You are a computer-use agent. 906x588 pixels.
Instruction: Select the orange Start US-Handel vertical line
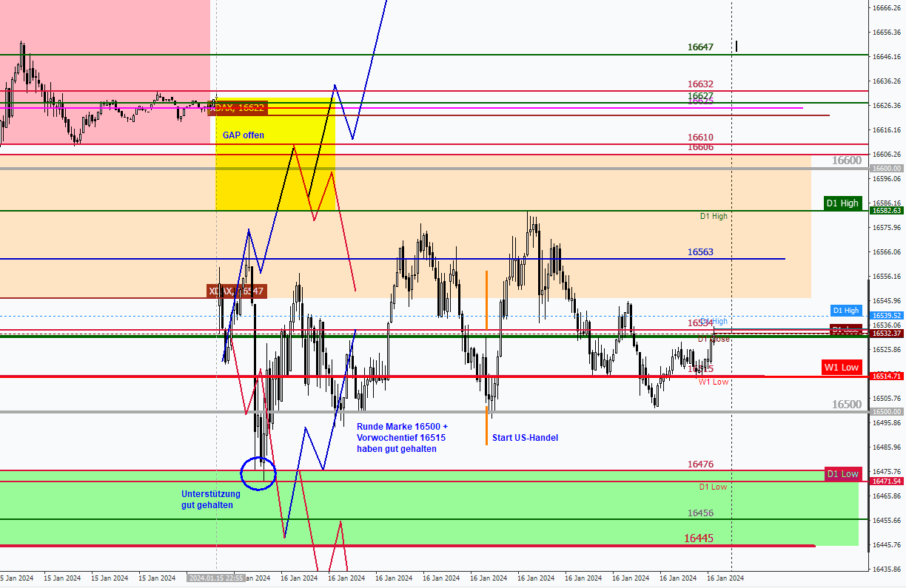[486, 300]
